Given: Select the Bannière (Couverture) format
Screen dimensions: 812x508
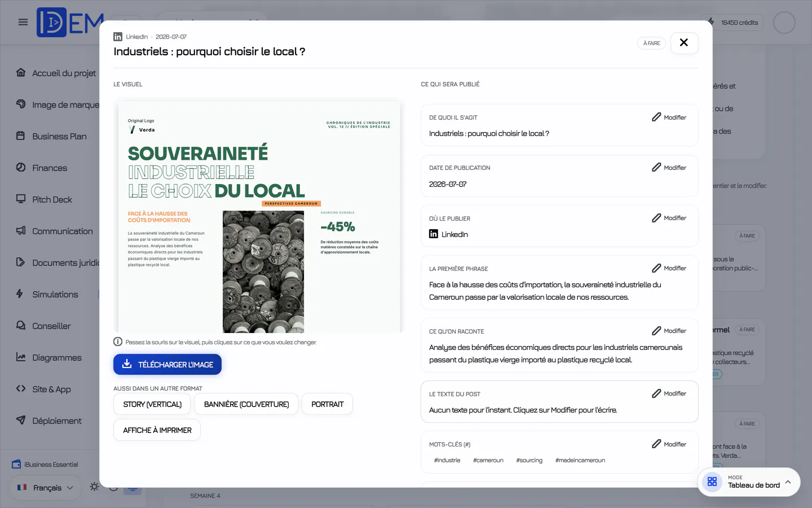Looking at the screenshot, I should click(x=246, y=404).
